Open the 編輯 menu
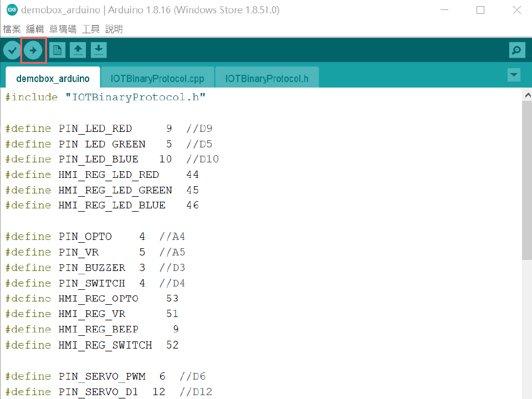Image resolution: width=532 pixels, height=399 pixels. (35, 29)
